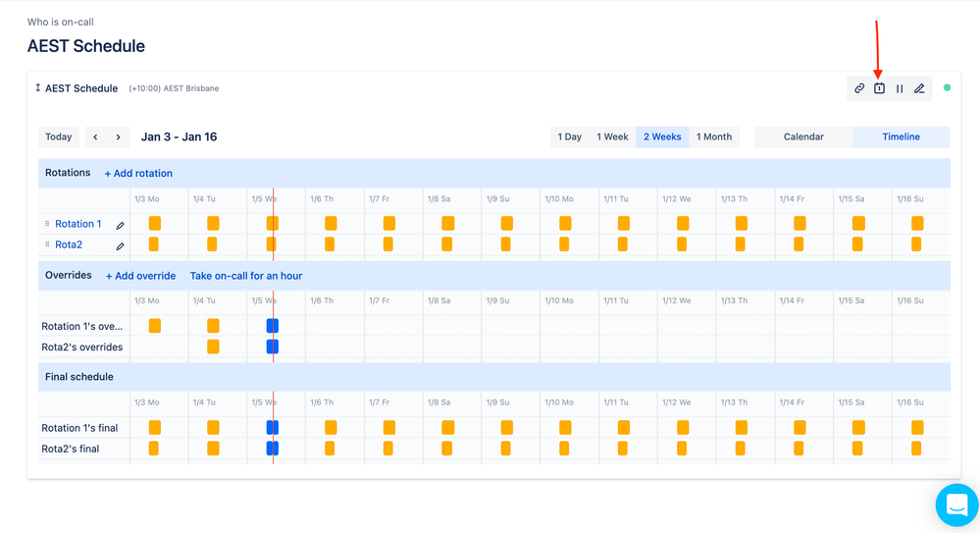The height and width of the screenshot is (533, 980).
Task: Click Rota2's final shift on 1/13 Th
Action: click(740, 448)
